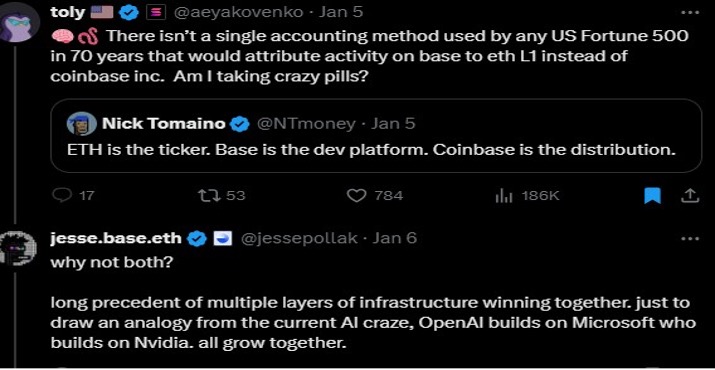
Task: Toggle the blue bookmark on toly's tweet
Action: [x=652, y=196]
